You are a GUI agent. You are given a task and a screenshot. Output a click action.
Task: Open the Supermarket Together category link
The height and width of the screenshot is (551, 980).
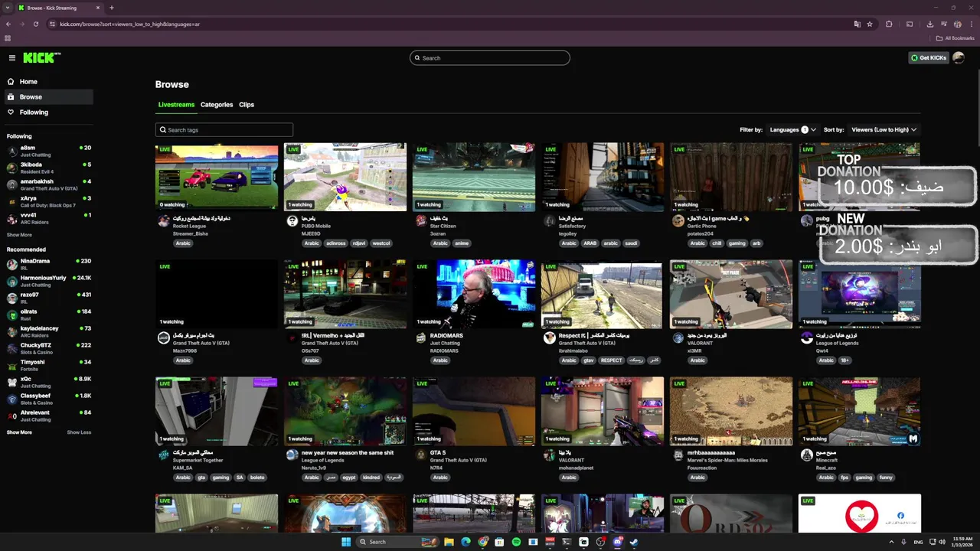click(198, 461)
